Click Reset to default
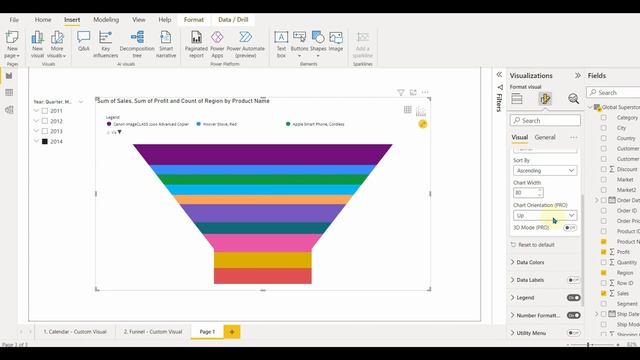The width and height of the screenshot is (640, 360). pyautogui.click(x=533, y=245)
